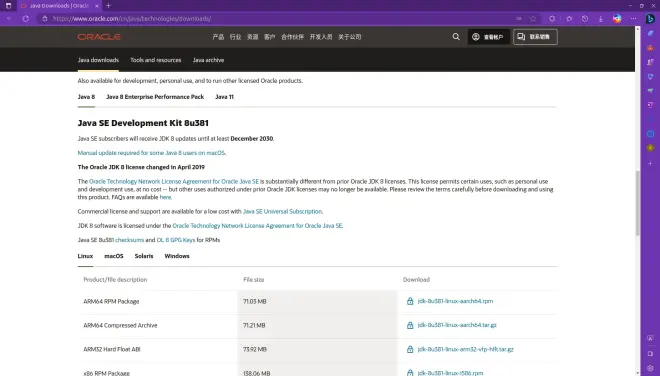The height and width of the screenshot is (376, 660).
Task: Click the URL address bar field
Action: (x=278, y=19)
